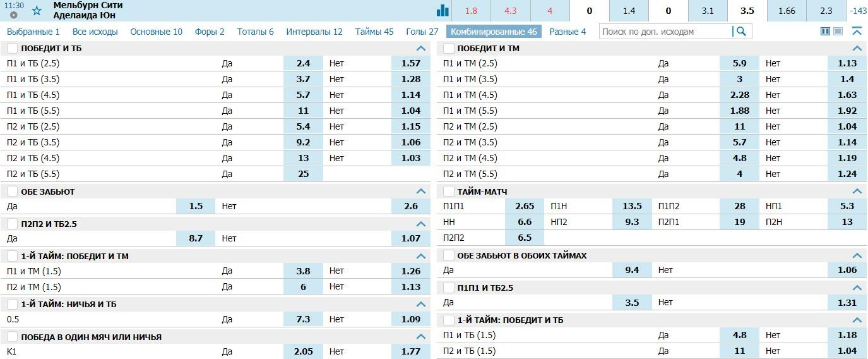This screenshot has height=359, width=868.
Task: Bet П1 и ТБ (2.5) Да 2.4
Action: coord(303,63)
